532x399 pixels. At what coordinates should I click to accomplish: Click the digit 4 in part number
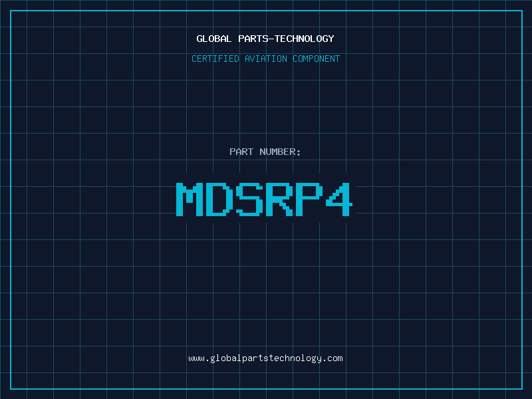pos(338,199)
